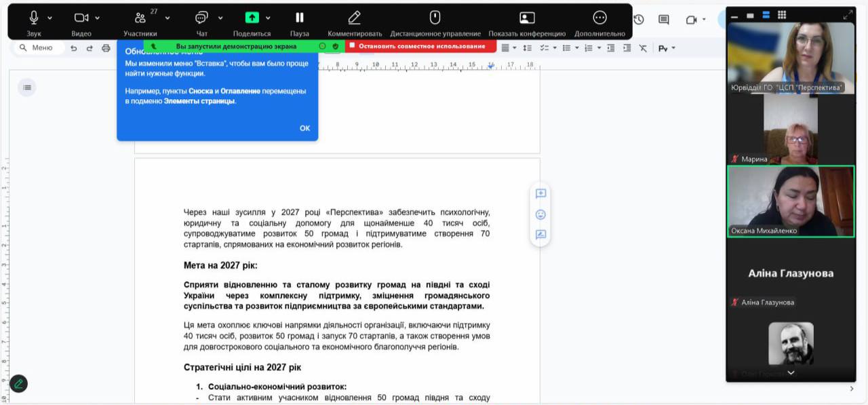Add a comment using the side button
Screen dimensions: 868x405
[x=540, y=194]
